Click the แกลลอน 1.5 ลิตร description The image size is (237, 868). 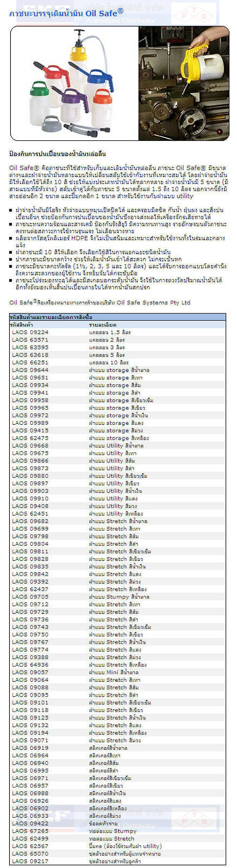click(x=110, y=332)
